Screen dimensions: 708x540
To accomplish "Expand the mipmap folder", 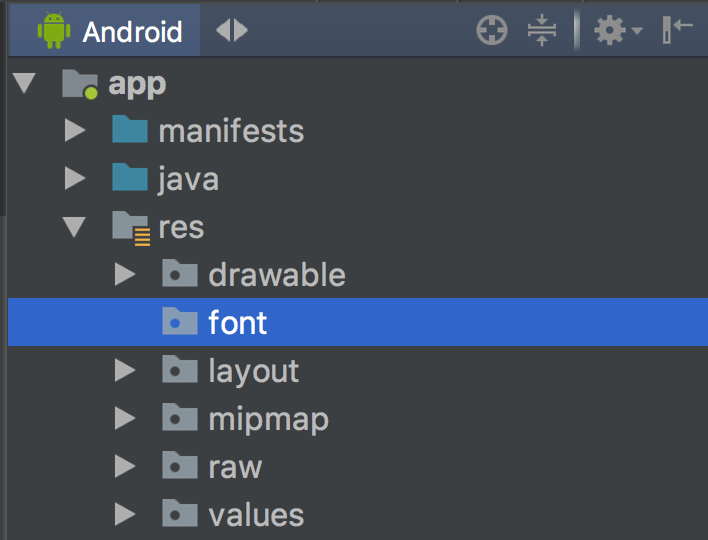I will (125, 418).
